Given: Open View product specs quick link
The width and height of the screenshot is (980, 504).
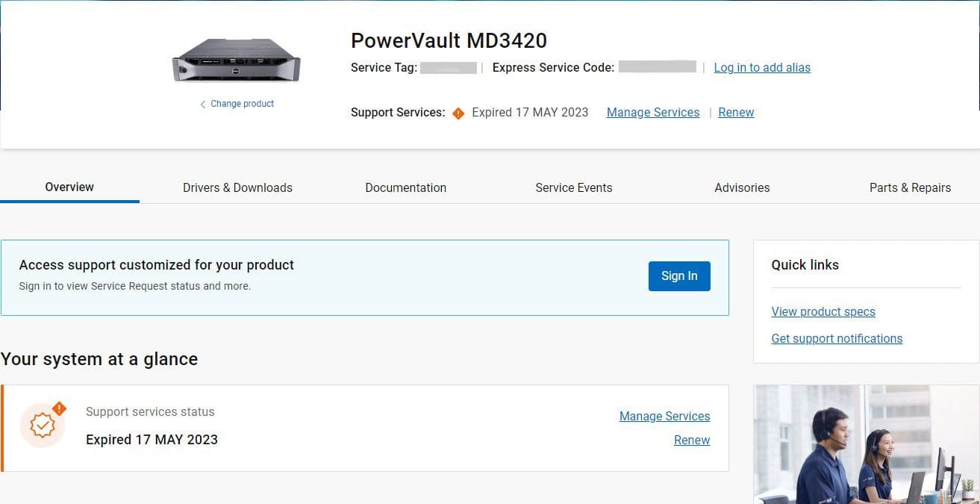Looking at the screenshot, I should pyautogui.click(x=823, y=311).
